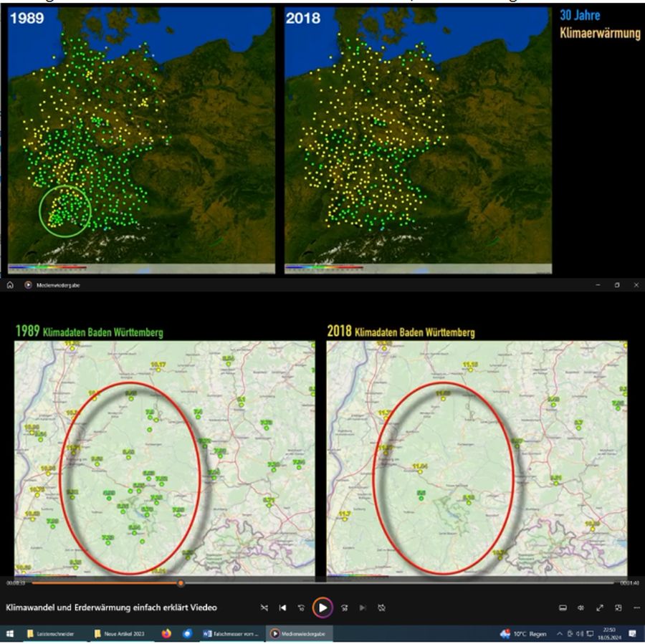Jump to the next track
The height and width of the screenshot is (644, 645).
(x=363, y=607)
